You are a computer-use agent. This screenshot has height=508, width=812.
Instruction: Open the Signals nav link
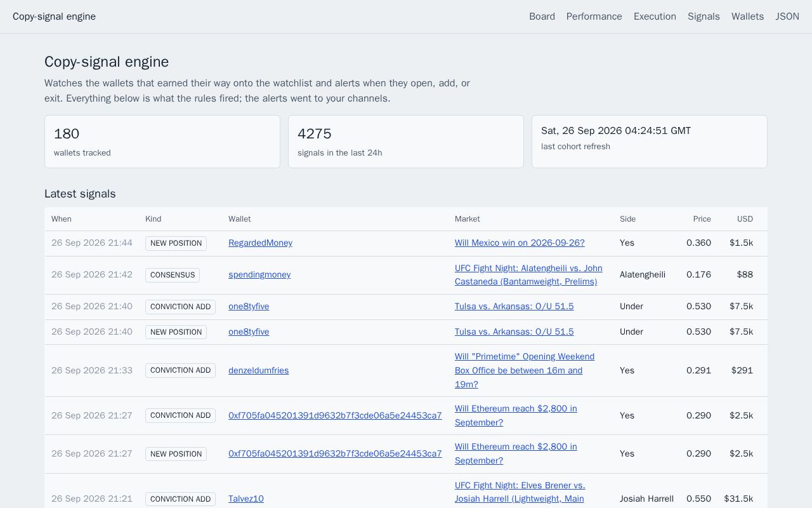704,17
